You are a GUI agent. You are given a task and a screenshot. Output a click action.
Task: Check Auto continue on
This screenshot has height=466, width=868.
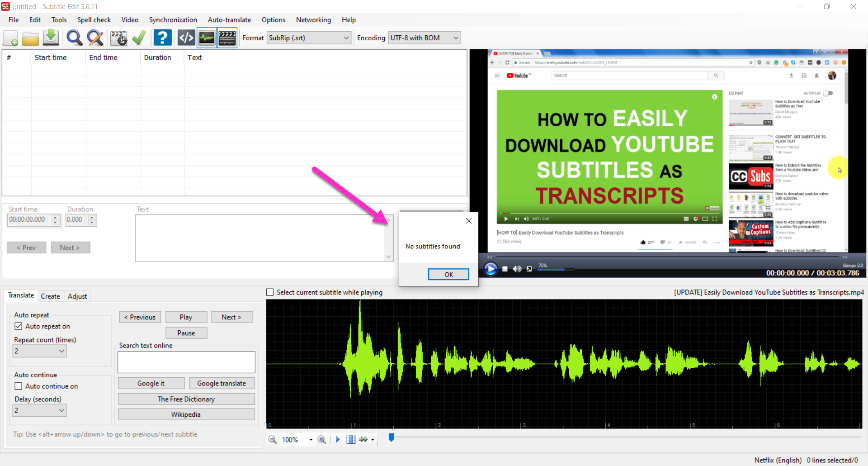19,386
